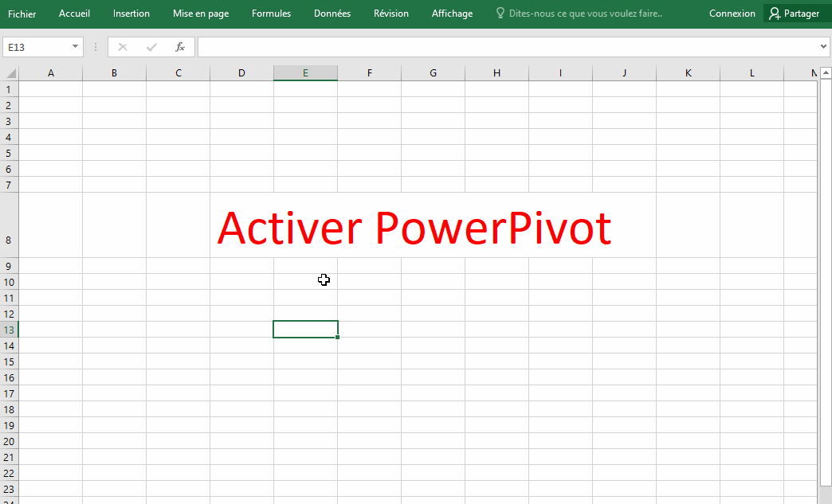This screenshot has height=504, width=832.
Task: Click the selected cell E13
Action: tap(306, 329)
